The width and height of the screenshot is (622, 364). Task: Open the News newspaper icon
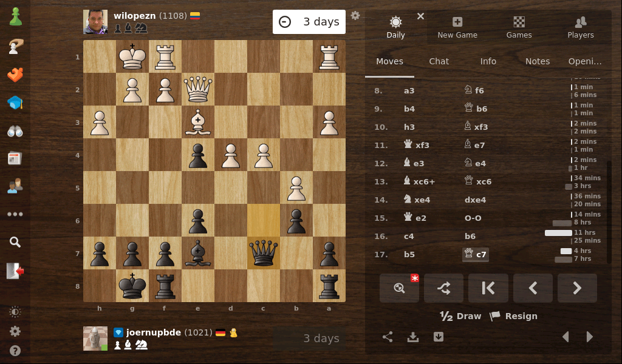pyautogui.click(x=15, y=159)
